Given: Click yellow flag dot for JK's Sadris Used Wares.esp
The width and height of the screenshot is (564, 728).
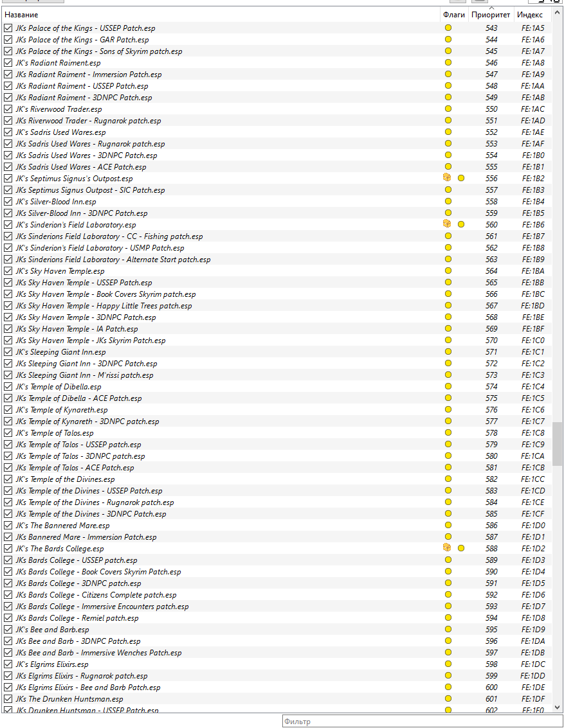Looking at the screenshot, I should click(448, 132).
